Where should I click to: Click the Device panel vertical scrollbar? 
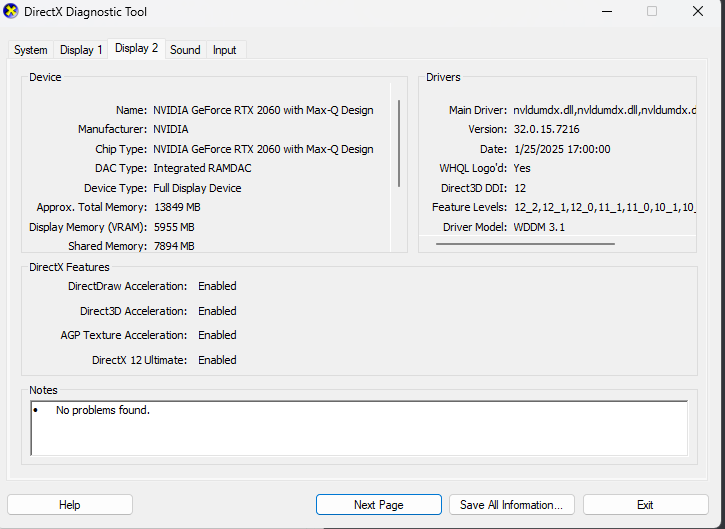point(400,140)
